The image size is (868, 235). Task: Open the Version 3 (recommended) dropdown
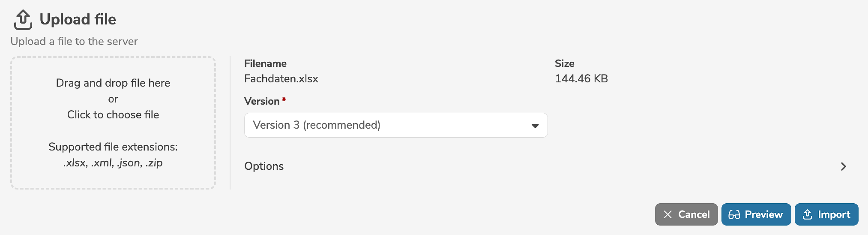pos(395,125)
